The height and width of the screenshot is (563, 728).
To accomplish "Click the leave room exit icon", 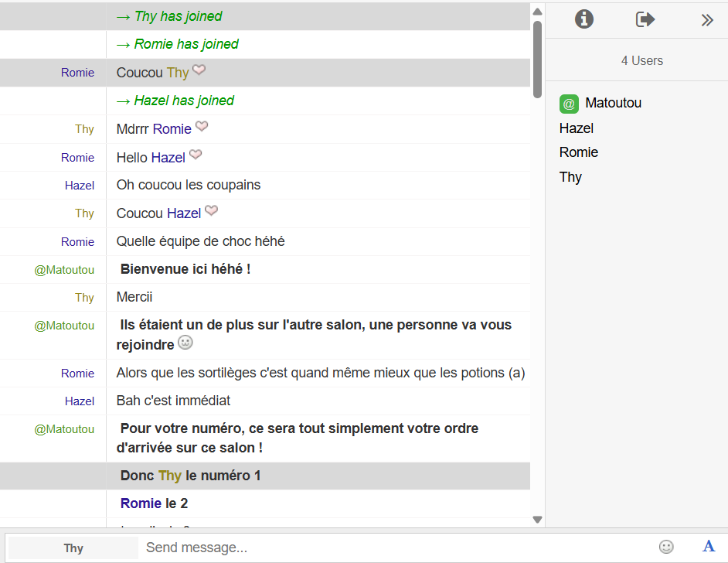I will 645,19.
